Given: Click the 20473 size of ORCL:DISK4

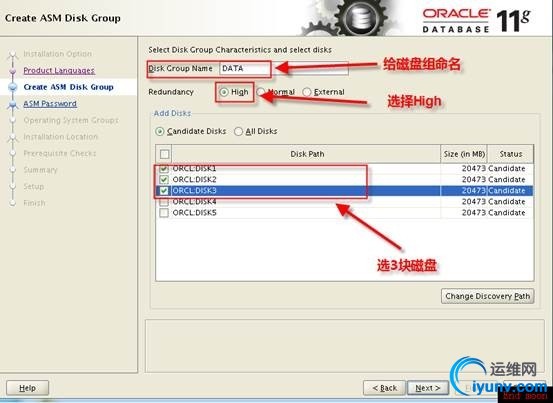Looking at the screenshot, I should [x=474, y=202].
